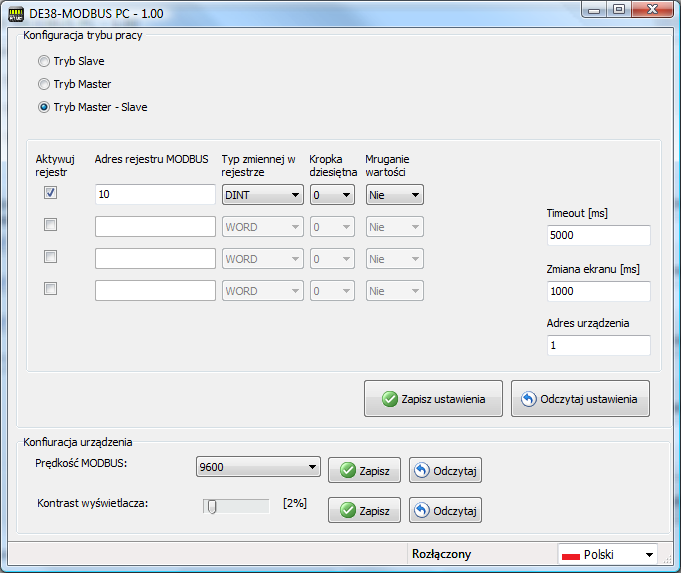Click the Kontrast wyświetlacza label
Image resolution: width=681 pixels, height=573 pixels.
tap(93, 503)
